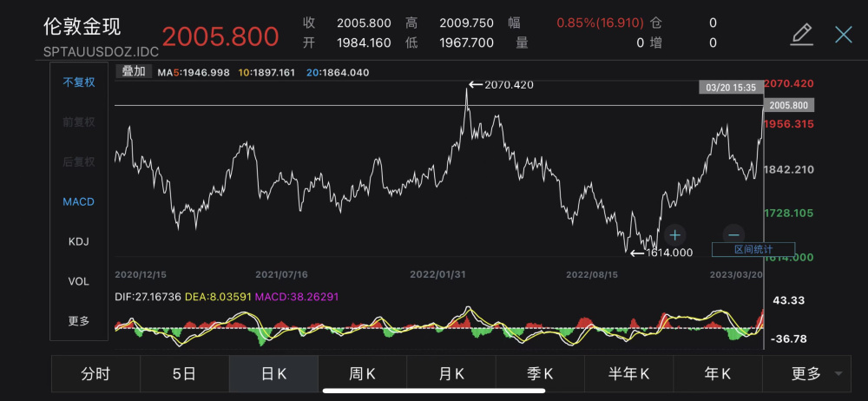Click the DIF:27.16736 reading
Viewport: 868px width, 401px height.
[x=148, y=297]
